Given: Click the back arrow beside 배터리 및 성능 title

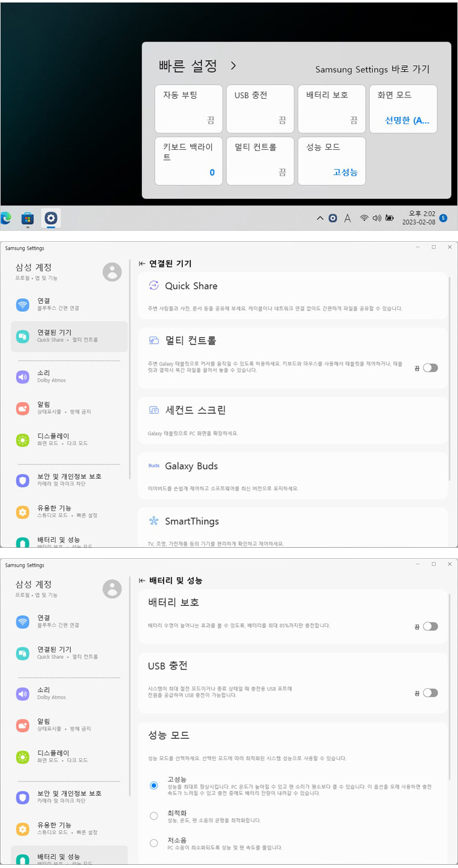Looking at the screenshot, I should pyautogui.click(x=142, y=580).
